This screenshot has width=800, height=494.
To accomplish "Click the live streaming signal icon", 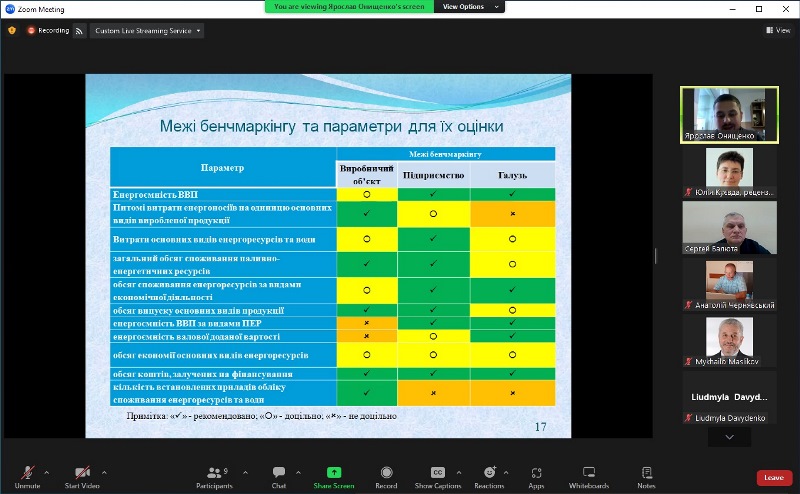I will pyautogui.click(x=80, y=31).
